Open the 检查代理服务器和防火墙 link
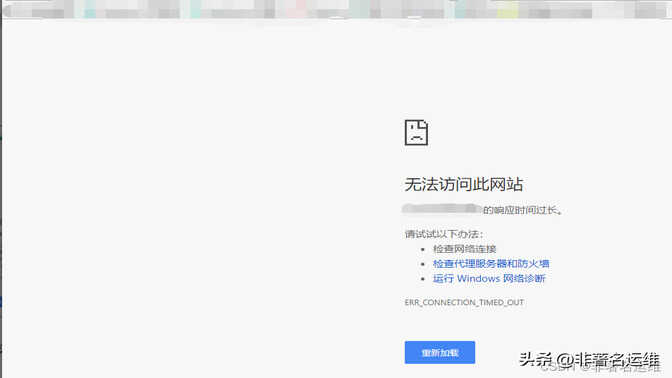Image resolution: width=672 pixels, height=378 pixels. [x=491, y=264]
